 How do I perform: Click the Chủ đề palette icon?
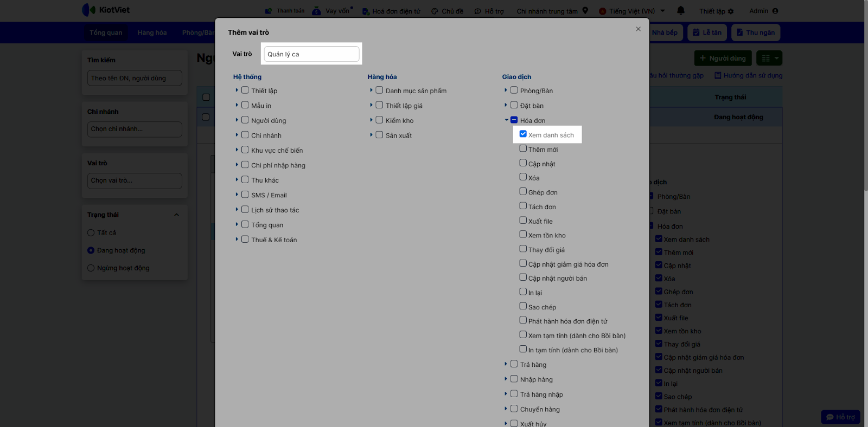[x=435, y=11]
